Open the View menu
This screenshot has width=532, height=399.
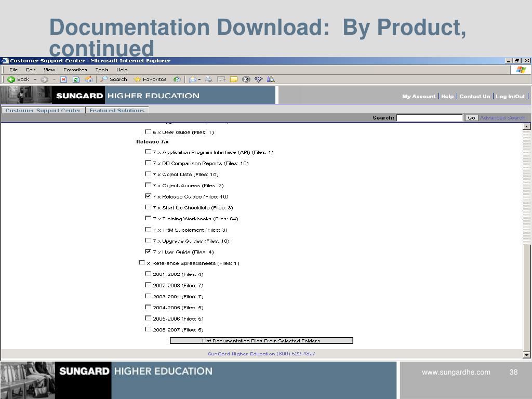pos(49,70)
